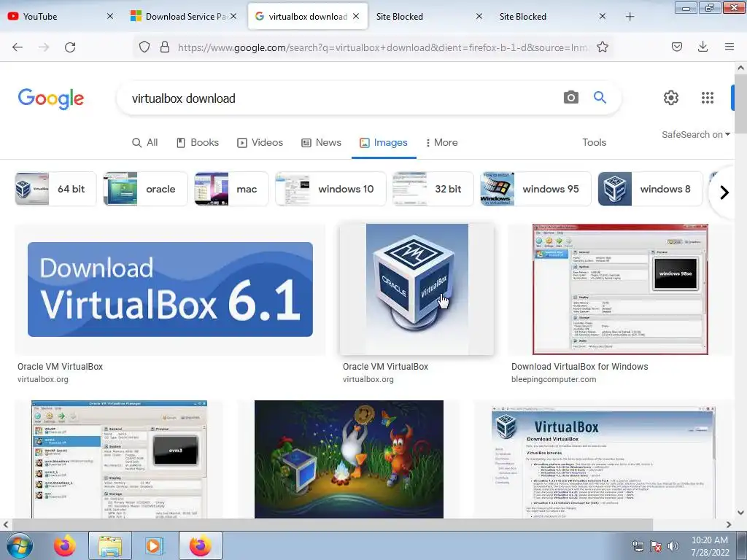Filter images by windows 8 chip
This screenshot has height=560, width=747.
(x=650, y=189)
